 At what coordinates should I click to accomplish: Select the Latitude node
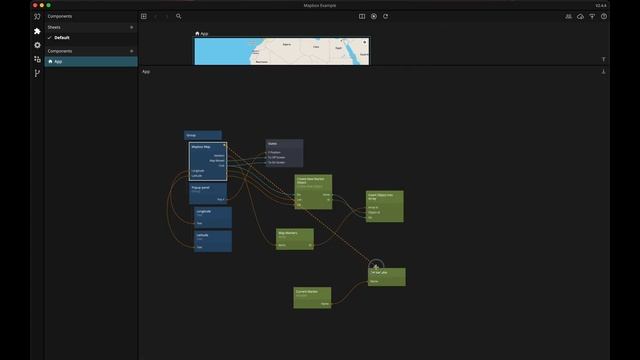click(x=213, y=241)
